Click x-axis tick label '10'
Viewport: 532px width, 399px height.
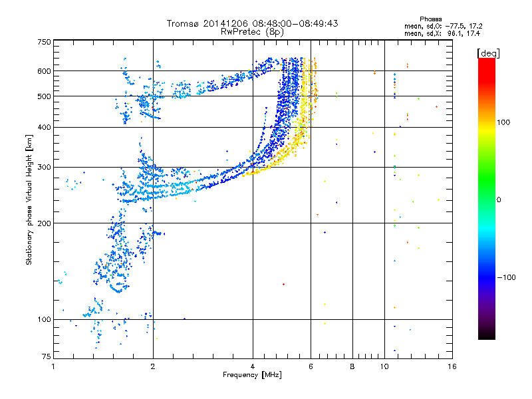[x=384, y=366]
